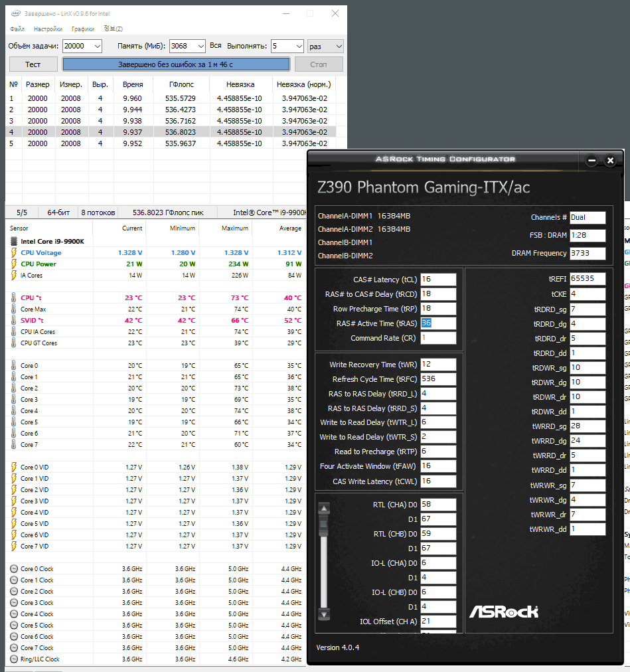Image resolution: width=630 pixels, height=672 pixels.
Task: Click the Refresh Cycle Time (tRFC) field
Action: [x=438, y=379]
